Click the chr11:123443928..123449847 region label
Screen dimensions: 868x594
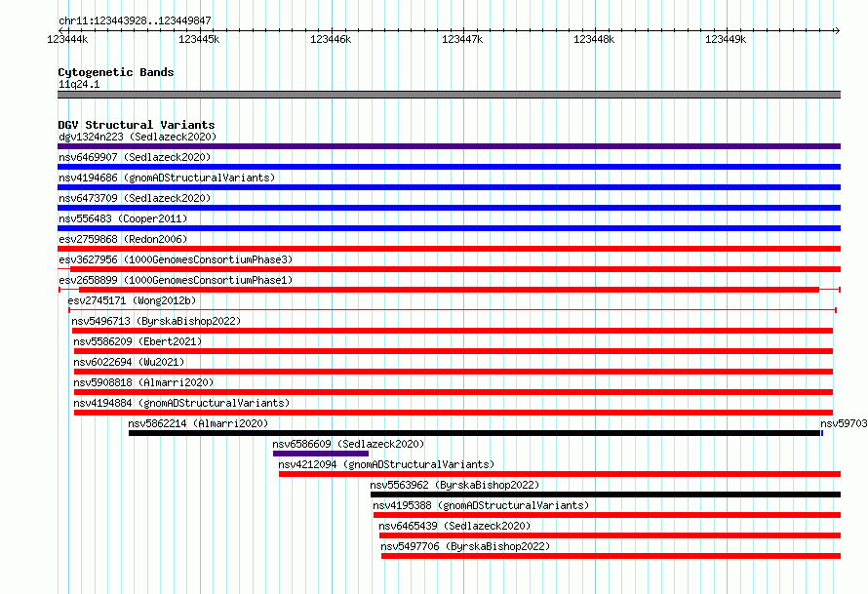coord(135,20)
